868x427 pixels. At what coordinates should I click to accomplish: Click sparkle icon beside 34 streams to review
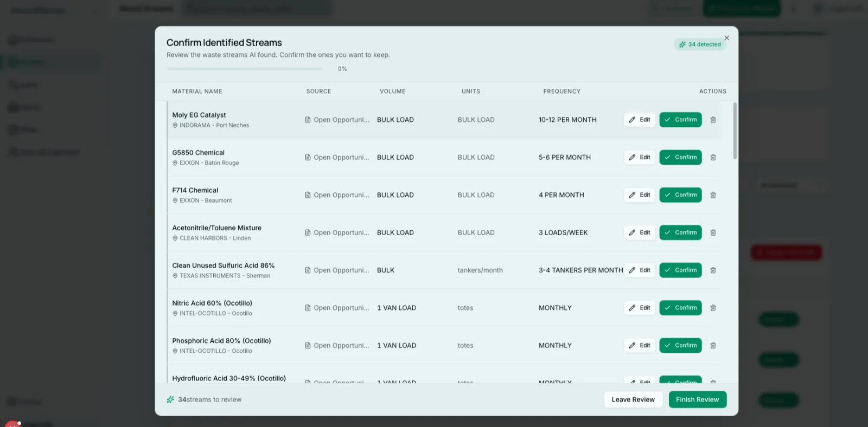[x=170, y=399]
